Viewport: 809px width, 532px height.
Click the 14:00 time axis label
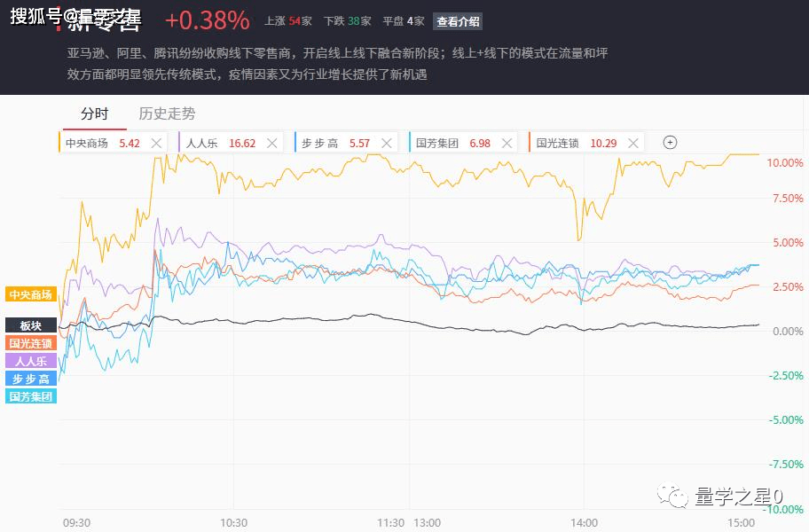(x=584, y=522)
